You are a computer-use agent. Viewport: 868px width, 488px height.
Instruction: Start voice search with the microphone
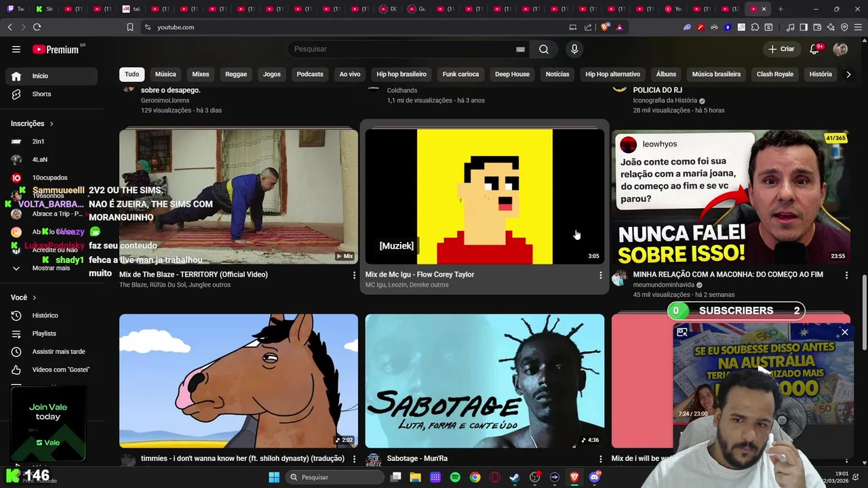click(574, 49)
